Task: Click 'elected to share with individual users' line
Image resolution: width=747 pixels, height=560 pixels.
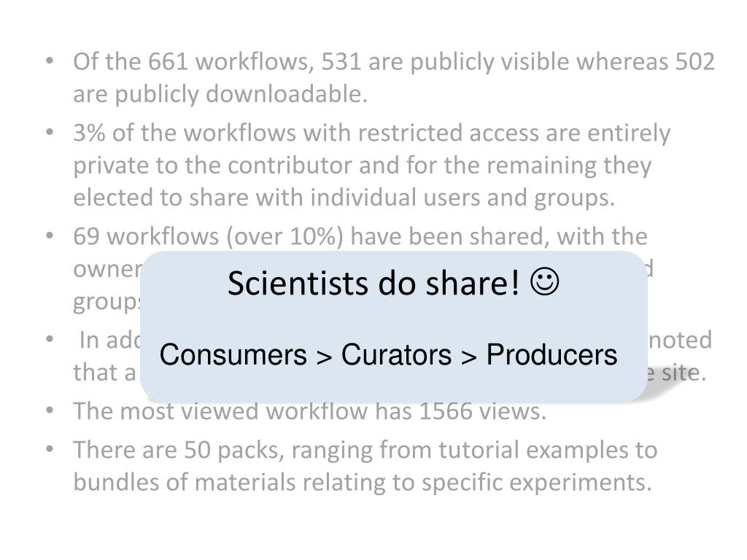Action: pyautogui.click(x=344, y=197)
